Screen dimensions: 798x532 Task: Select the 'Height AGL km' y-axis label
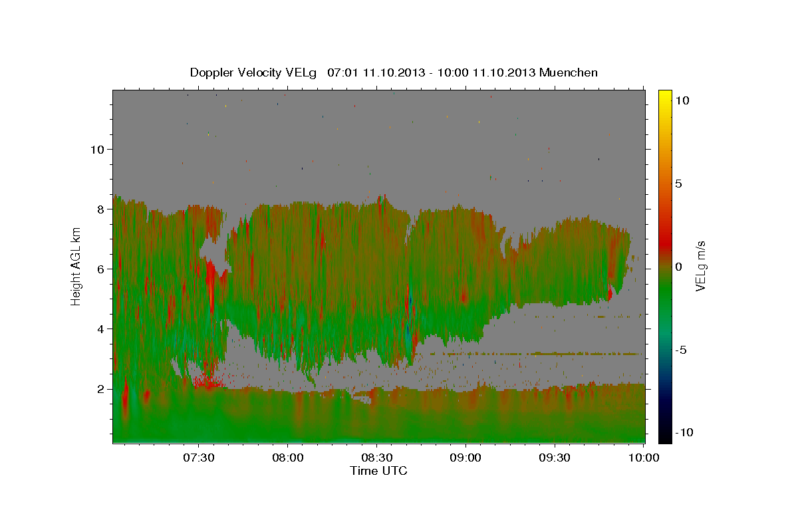76,266
